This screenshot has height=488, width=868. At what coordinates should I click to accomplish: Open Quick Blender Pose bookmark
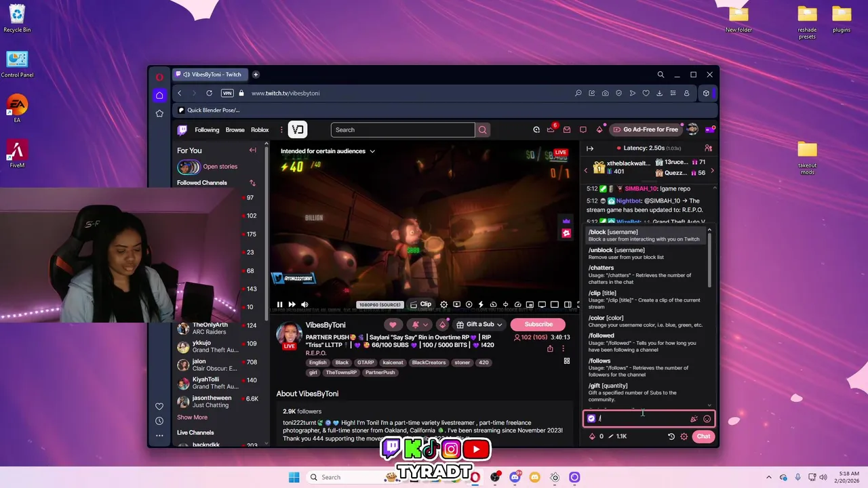[209, 110]
